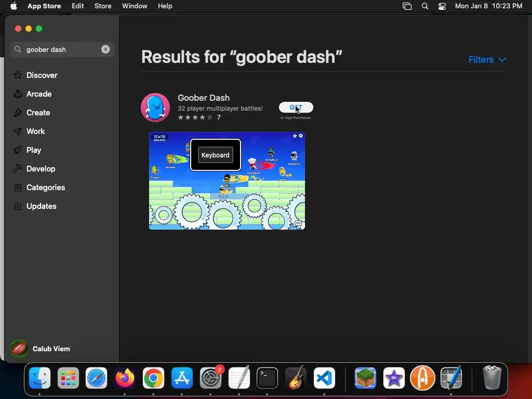Click the Stage Manager menu bar icon

[x=407, y=6]
